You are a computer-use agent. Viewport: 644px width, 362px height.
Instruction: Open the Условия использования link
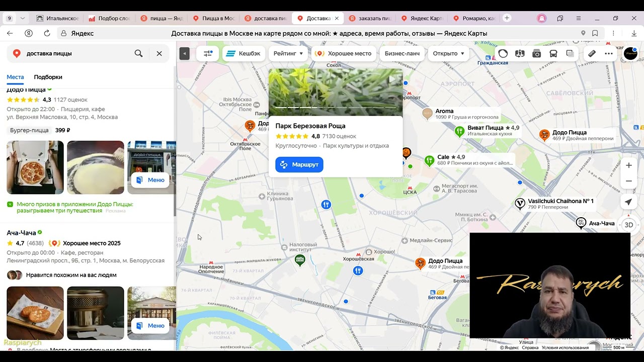tap(565, 347)
